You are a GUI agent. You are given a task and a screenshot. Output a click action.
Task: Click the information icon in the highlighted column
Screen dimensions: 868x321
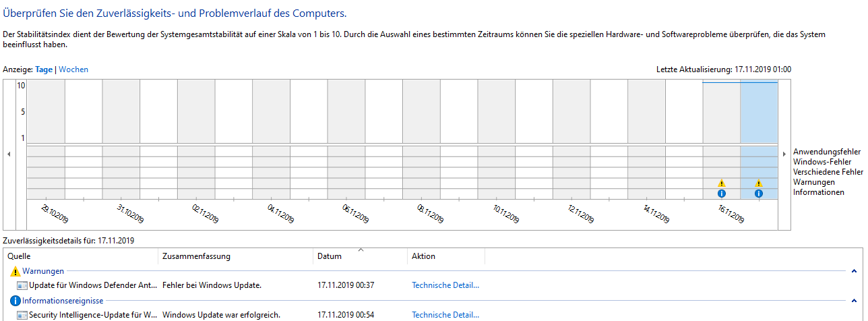tap(759, 194)
